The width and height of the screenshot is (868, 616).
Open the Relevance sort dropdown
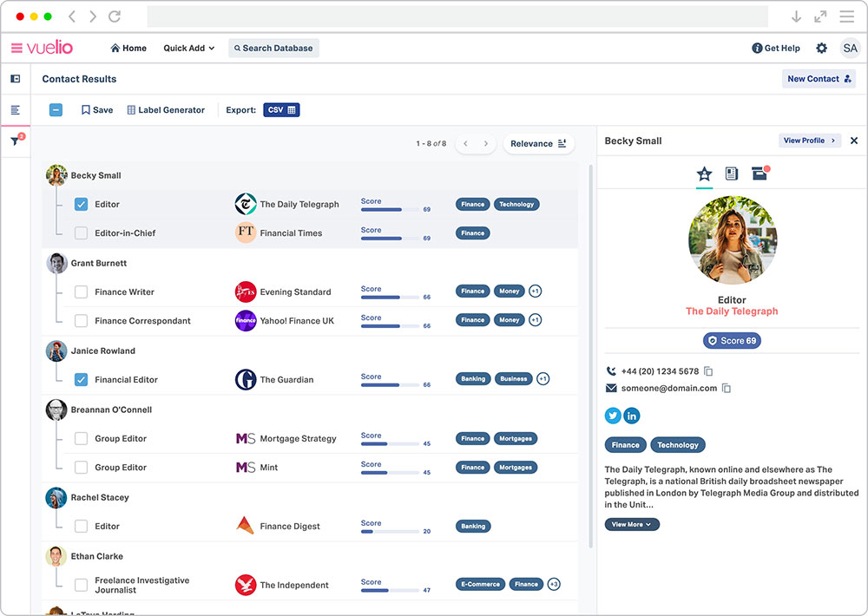pyautogui.click(x=539, y=143)
